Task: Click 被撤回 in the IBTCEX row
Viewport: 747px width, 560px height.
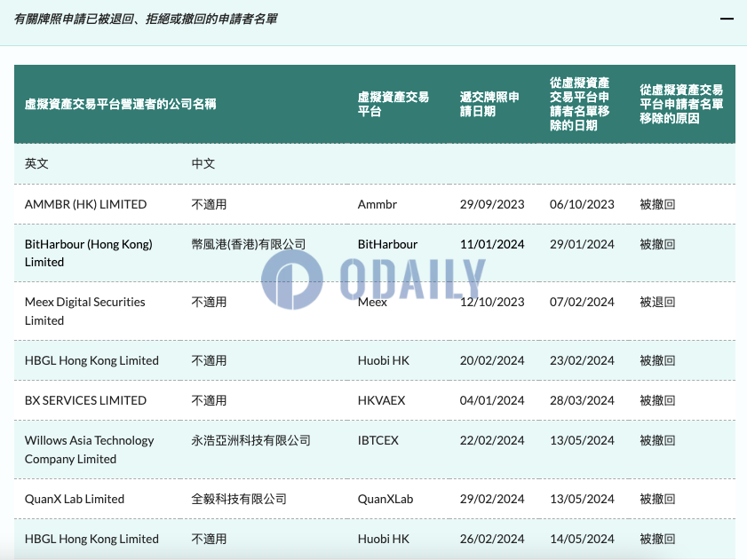Action: pyautogui.click(x=657, y=440)
